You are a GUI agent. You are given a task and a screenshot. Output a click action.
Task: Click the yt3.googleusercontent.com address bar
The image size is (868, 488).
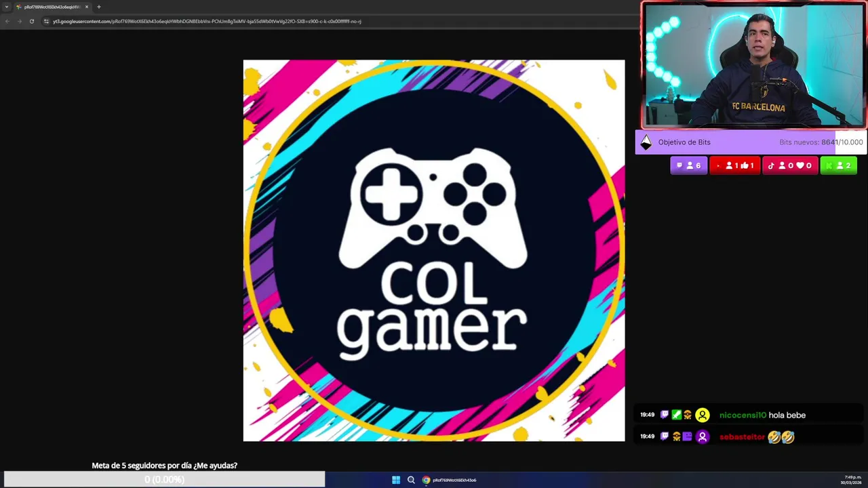click(x=207, y=21)
